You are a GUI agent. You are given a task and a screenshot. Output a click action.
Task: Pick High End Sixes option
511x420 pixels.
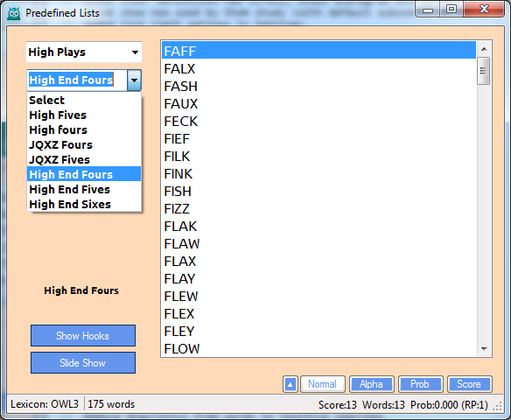tap(70, 204)
